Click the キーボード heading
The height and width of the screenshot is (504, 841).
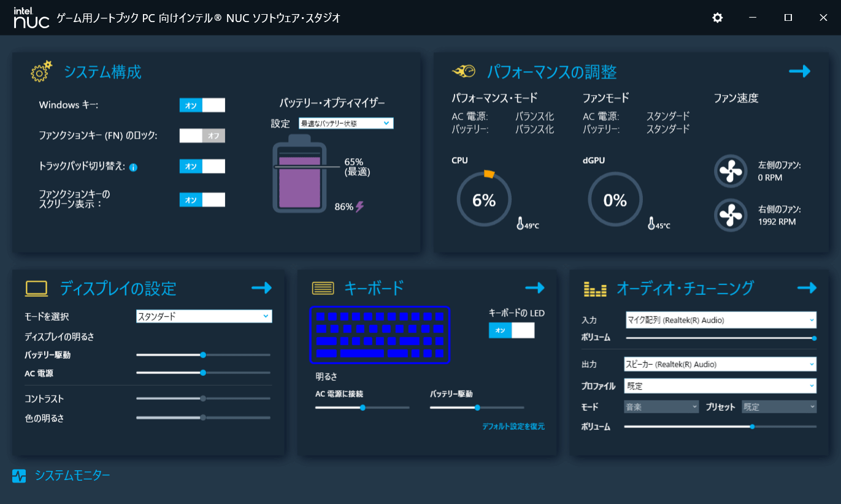coord(374,288)
